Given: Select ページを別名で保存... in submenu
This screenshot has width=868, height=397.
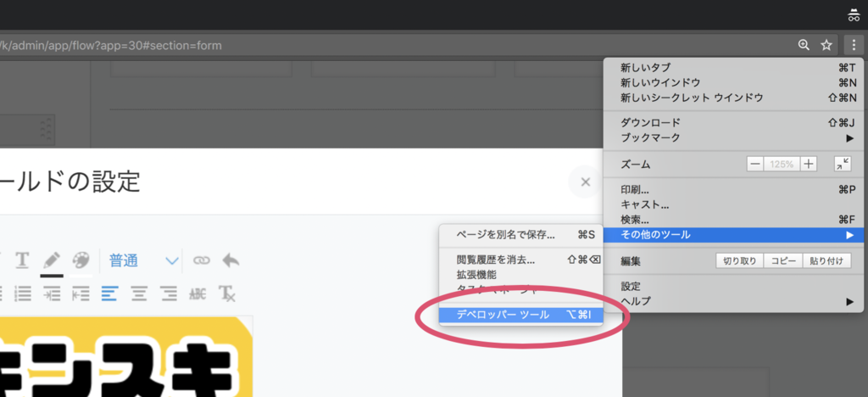Looking at the screenshot, I should (520, 235).
